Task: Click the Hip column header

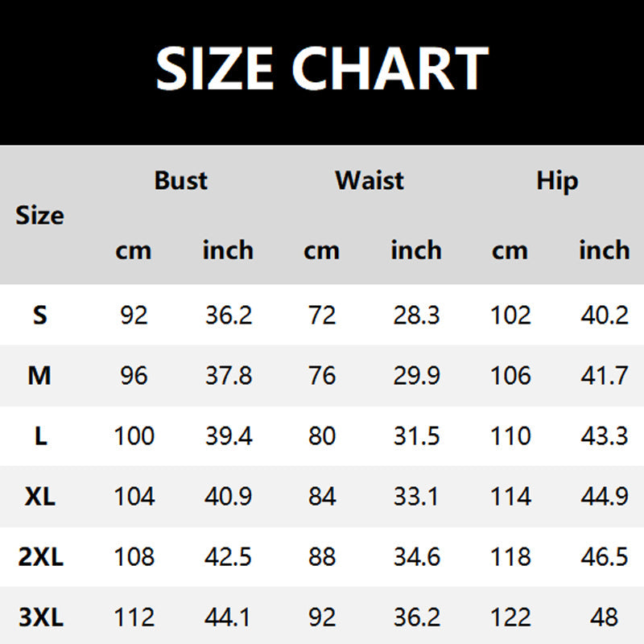Action: tap(557, 180)
